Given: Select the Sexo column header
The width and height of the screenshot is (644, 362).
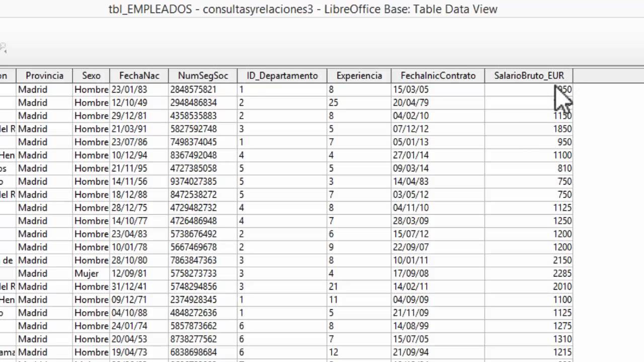Looking at the screenshot, I should pos(91,75).
